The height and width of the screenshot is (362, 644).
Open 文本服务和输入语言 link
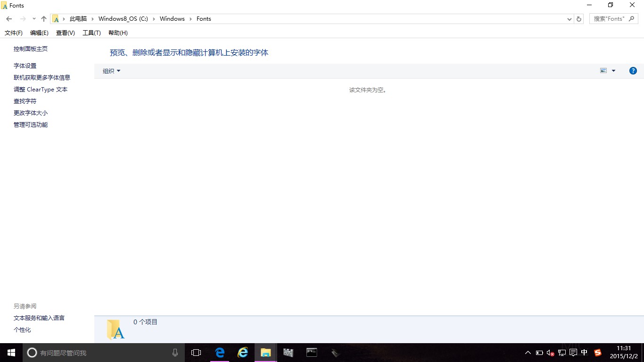click(39, 318)
